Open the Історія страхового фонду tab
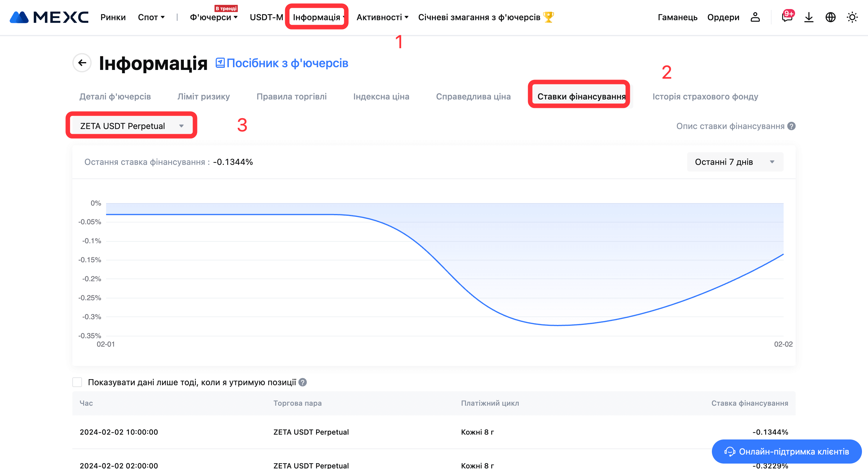Screen dimensions: 868x469 tap(705, 97)
